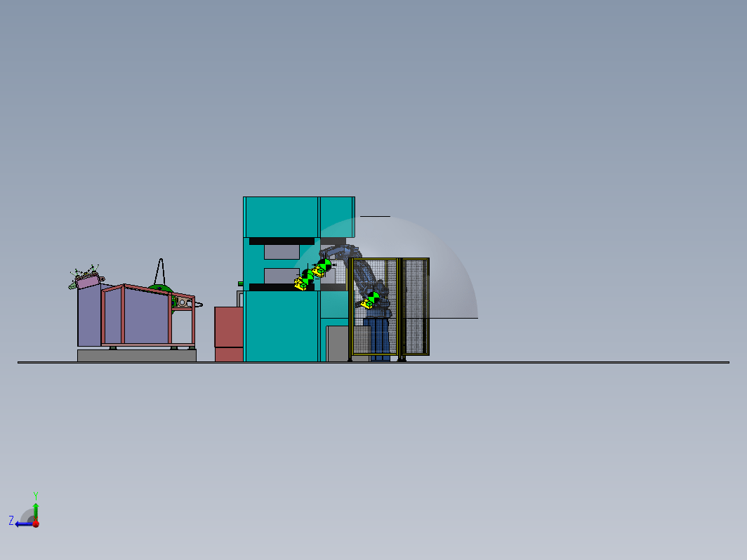Screen dimensions: 747x560
Task: Pick the purple panel inside the red frame
Action: pyautogui.click(x=147, y=316)
